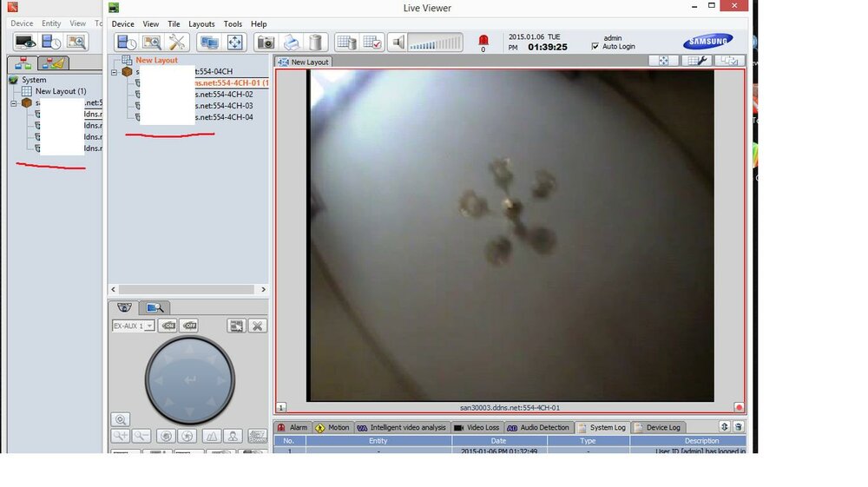
Task: Print the current view with printer icon
Action: [x=291, y=42]
